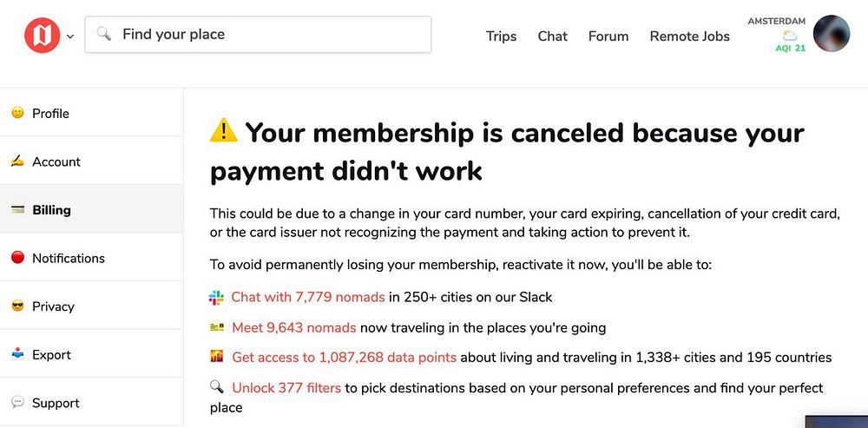Select the Billing sidebar tab
The width and height of the screenshot is (868, 428).
[x=51, y=210]
